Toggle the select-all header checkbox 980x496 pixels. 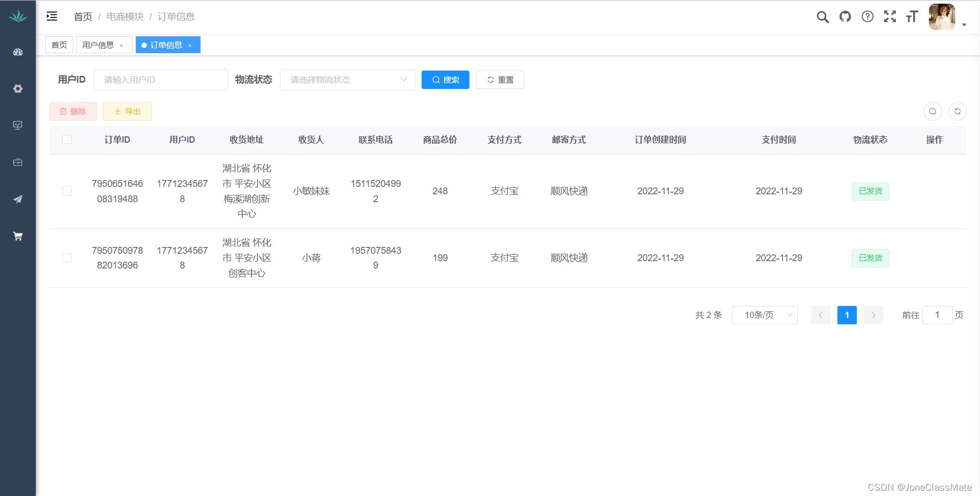pyautogui.click(x=67, y=140)
